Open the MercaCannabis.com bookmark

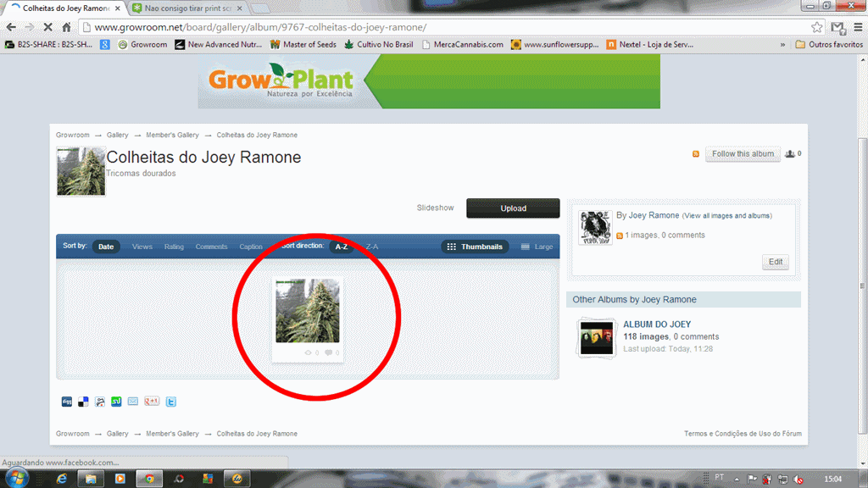[x=462, y=44]
